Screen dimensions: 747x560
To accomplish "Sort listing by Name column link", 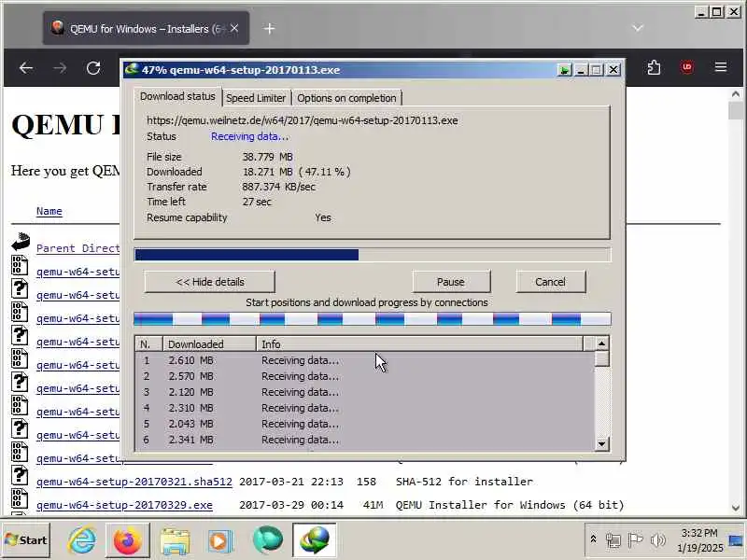I will [x=49, y=211].
